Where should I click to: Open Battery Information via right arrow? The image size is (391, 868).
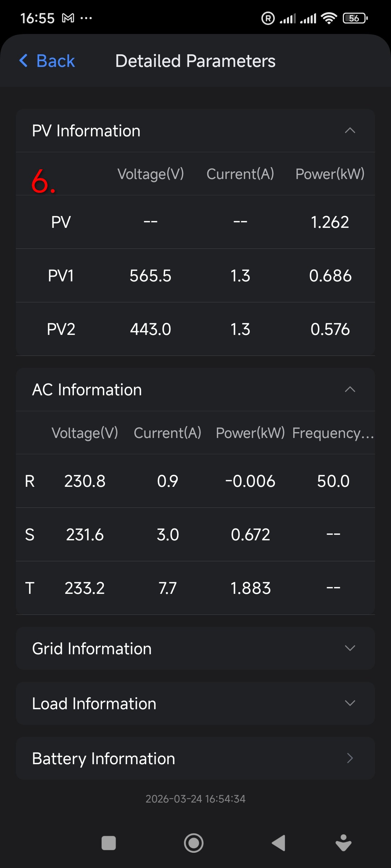[x=350, y=758]
